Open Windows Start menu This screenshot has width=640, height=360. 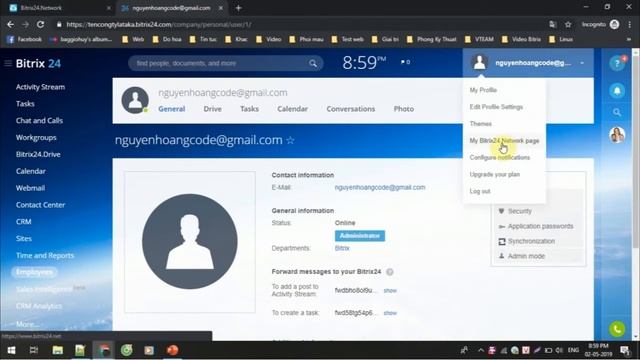pos(11,350)
